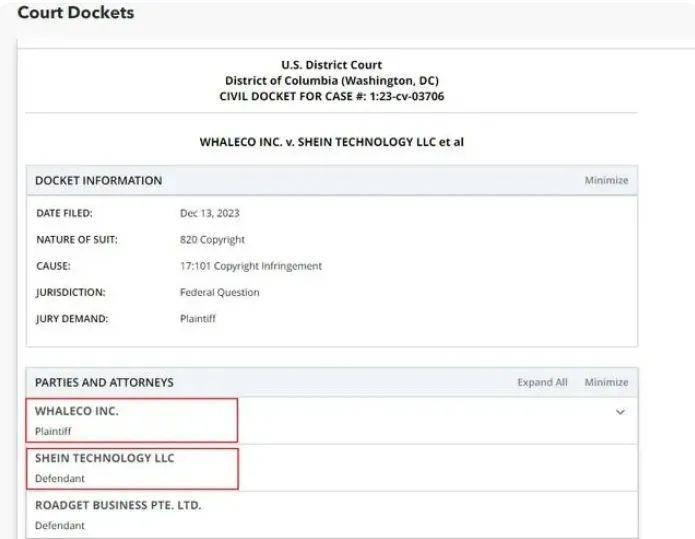This screenshot has height=539, width=695.
Task: Select the WHALECO INC. party name
Action: 77,411
